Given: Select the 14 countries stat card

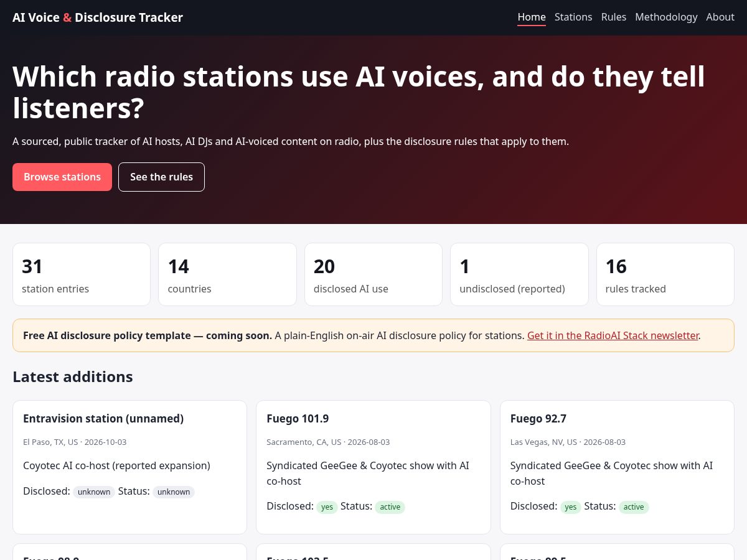Looking at the screenshot, I should point(227,274).
